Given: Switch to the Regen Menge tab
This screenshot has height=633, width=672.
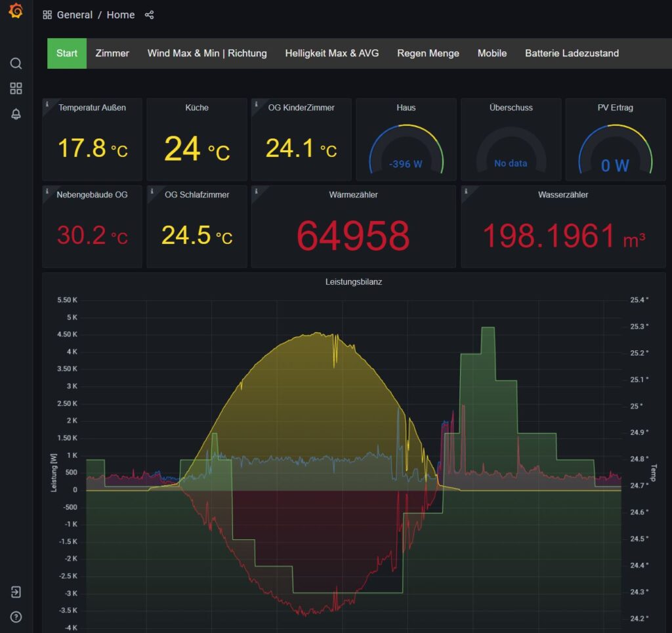Looking at the screenshot, I should pos(428,53).
